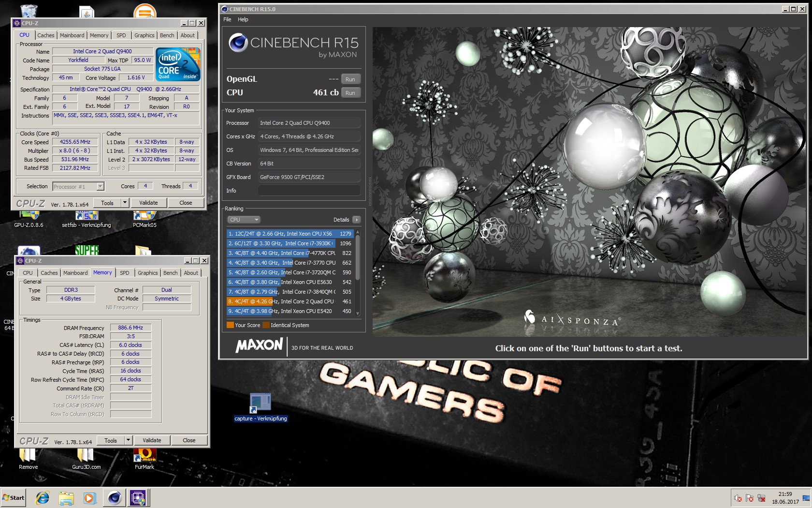Select ranking entry 1 Intel Xeon X56 1279

(290, 234)
